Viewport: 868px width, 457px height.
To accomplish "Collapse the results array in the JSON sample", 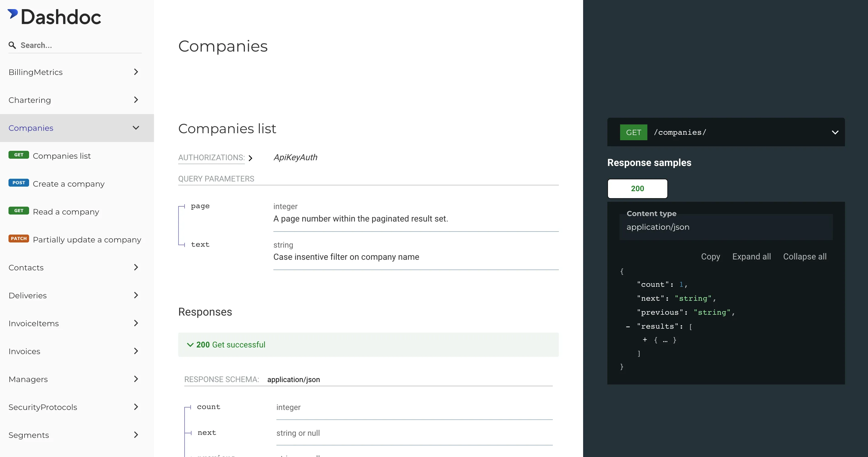I will pos(628,326).
